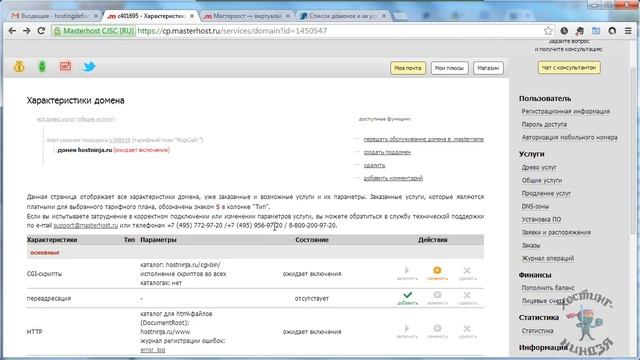The width and height of the screenshot is (640, 360).
Task: Click передать обслуживание домена в .mastername link
Action: click(x=423, y=139)
